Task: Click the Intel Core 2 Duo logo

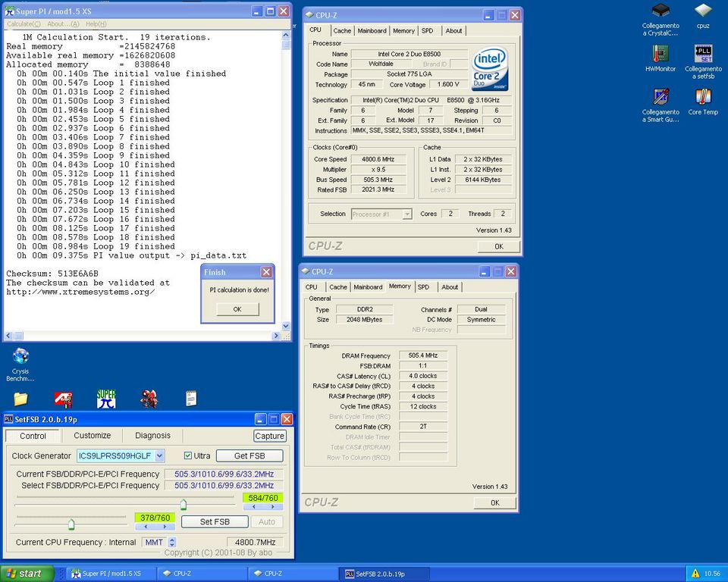Action: point(491,69)
